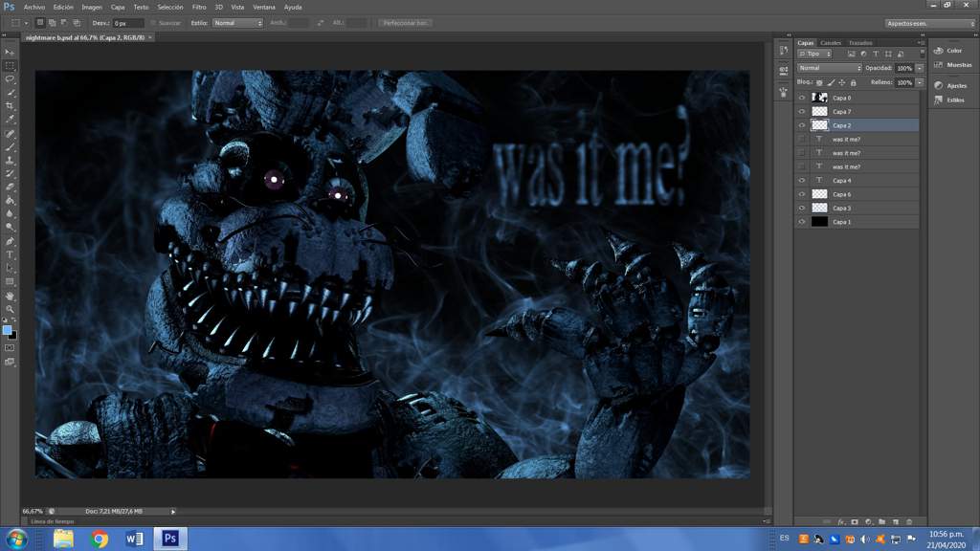Image resolution: width=980 pixels, height=551 pixels.
Task: Open the status bar info arrow
Action: click(173, 512)
